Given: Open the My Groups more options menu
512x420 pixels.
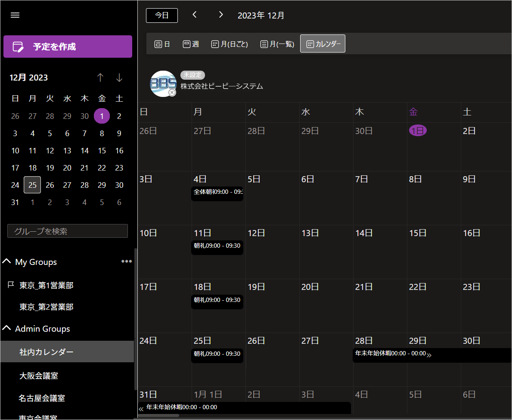Looking at the screenshot, I should tap(126, 261).
